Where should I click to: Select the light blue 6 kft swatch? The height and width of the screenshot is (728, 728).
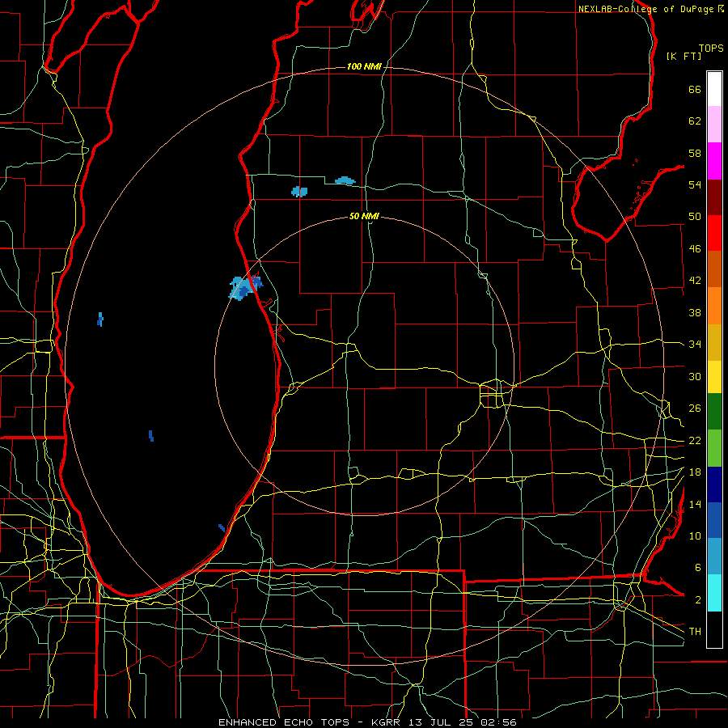click(x=714, y=557)
